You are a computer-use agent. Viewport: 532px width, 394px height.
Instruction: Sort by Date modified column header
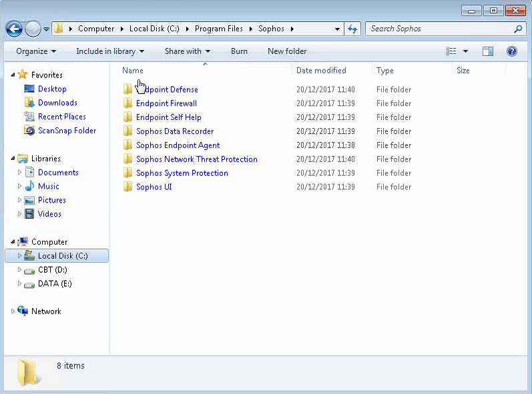pyautogui.click(x=321, y=71)
